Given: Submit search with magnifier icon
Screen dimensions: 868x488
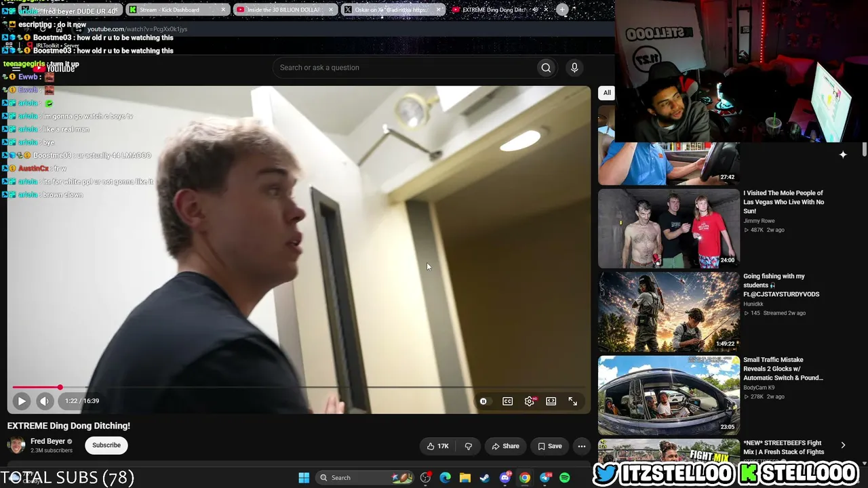Looking at the screenshot, I should click(x=546, y=68).
